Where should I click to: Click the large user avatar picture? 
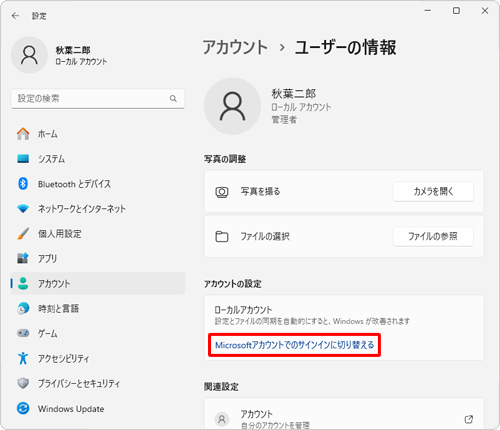pos(232,106)
